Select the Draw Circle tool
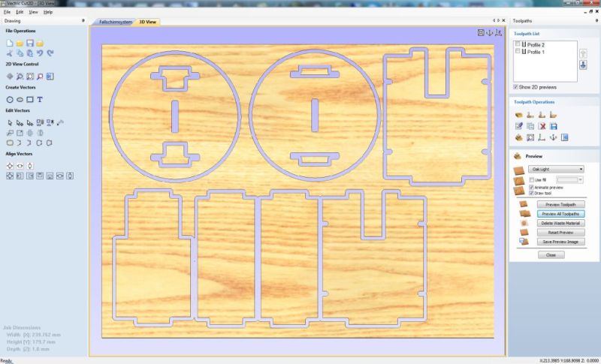 10,99
